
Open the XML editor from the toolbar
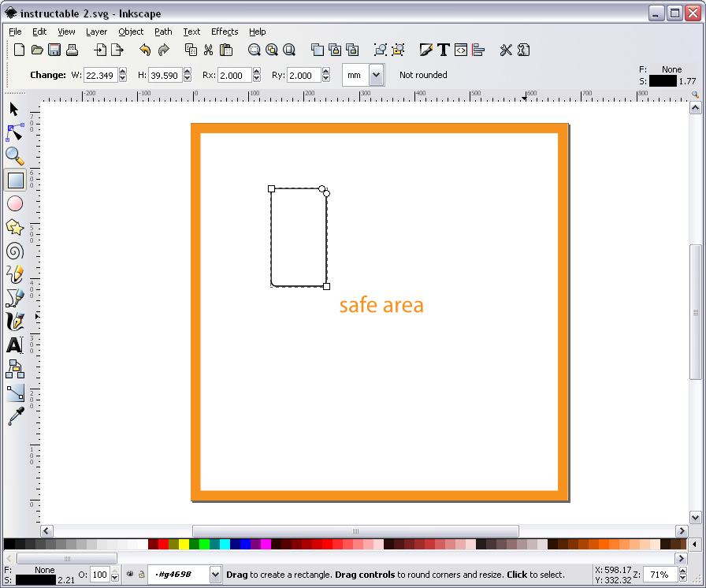click(x=461, y=49)
